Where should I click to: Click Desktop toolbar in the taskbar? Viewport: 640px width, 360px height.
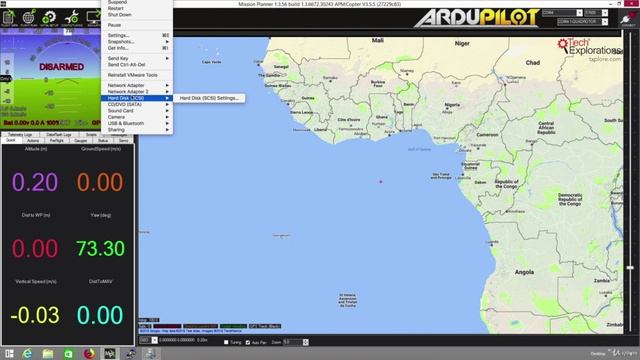tap(597, 353)
